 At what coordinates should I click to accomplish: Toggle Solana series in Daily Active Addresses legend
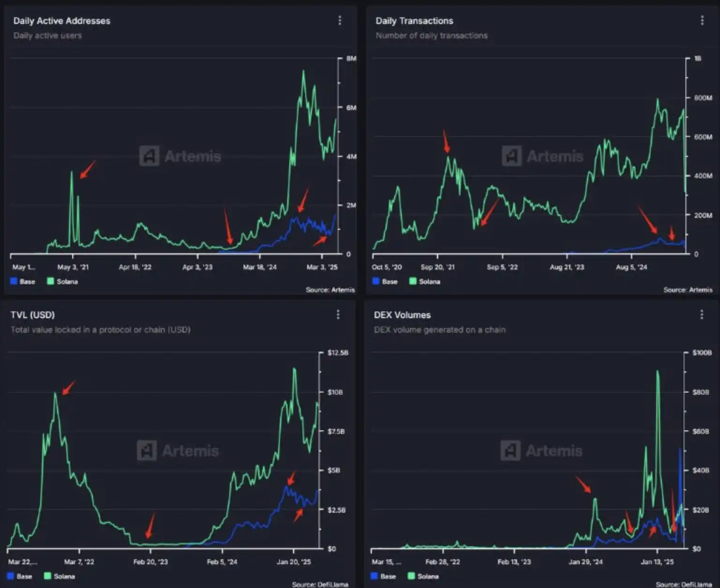coord(63,281)
